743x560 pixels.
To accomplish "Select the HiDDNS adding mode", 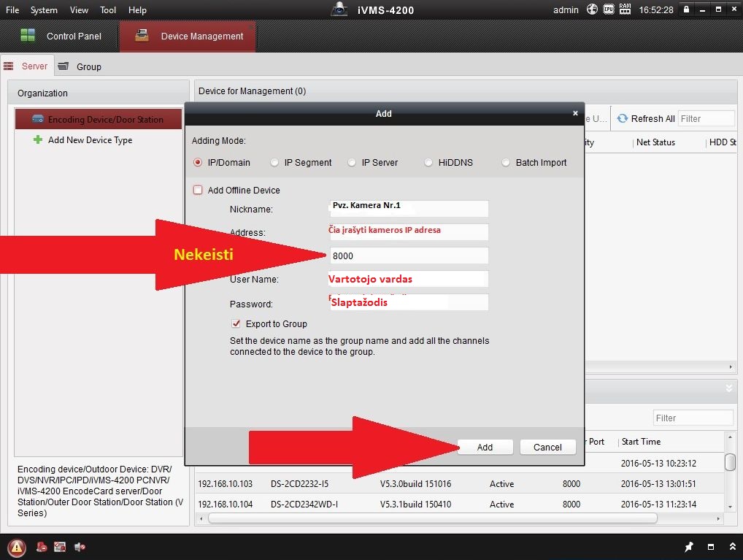I will 428,163.
